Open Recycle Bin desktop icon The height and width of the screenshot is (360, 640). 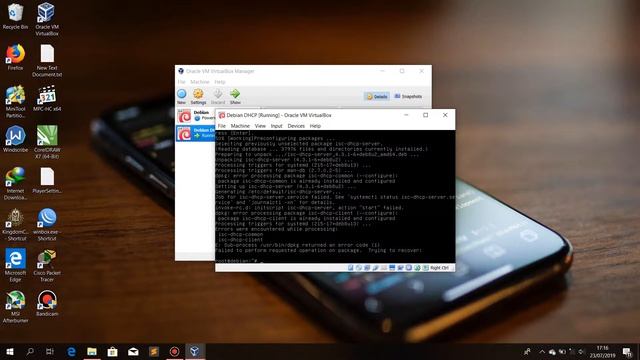16,17
